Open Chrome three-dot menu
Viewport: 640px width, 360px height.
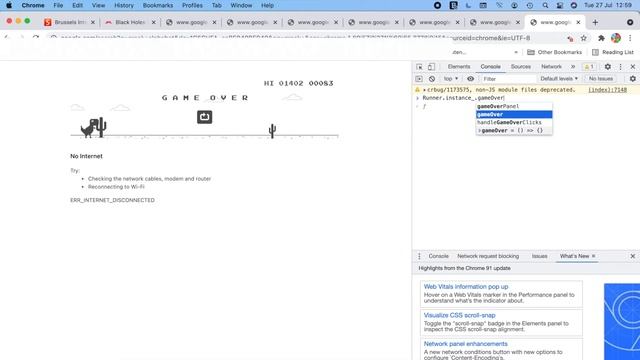(630, 38)
